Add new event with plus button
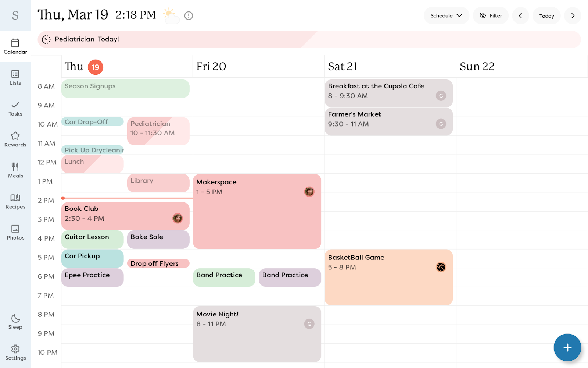This screenshot has height=368, width=588. (567, 347)
